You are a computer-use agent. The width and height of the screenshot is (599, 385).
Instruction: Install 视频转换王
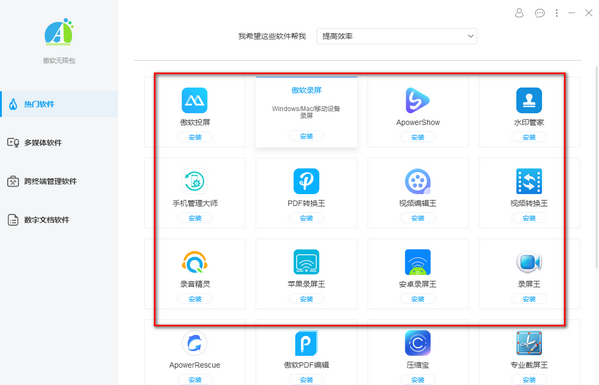[x=529, y=218]
